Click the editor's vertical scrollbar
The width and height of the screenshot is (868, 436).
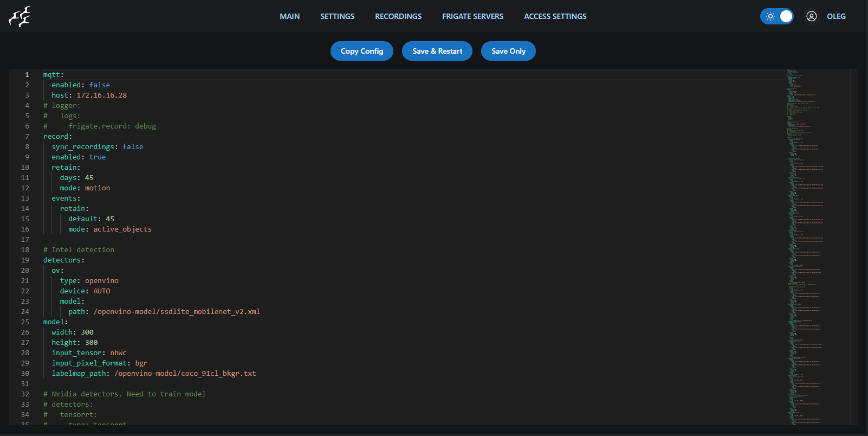854,244
